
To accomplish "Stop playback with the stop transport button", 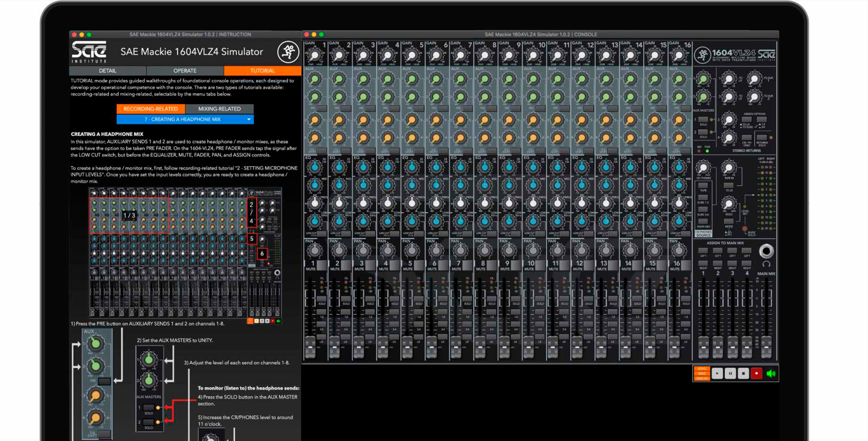I will [x=743, y=373].
